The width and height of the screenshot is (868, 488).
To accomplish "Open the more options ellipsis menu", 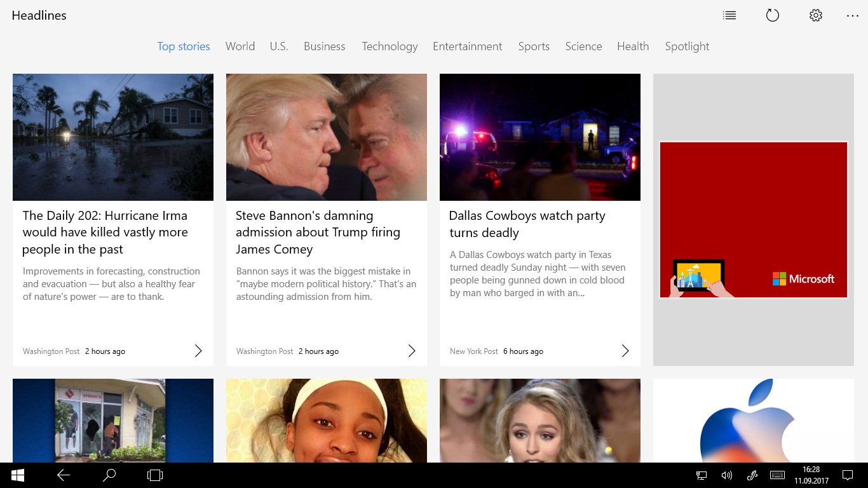I will pyautogui.click(x=853, y=16).
